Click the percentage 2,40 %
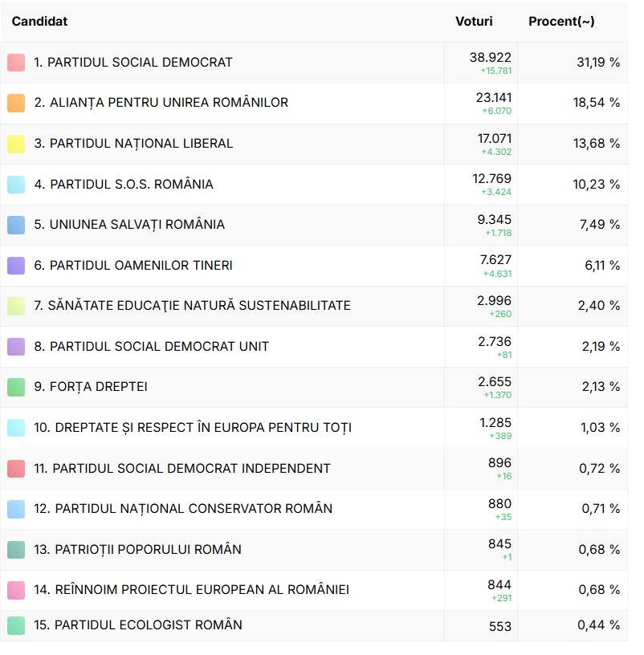 tap(599, 306)
